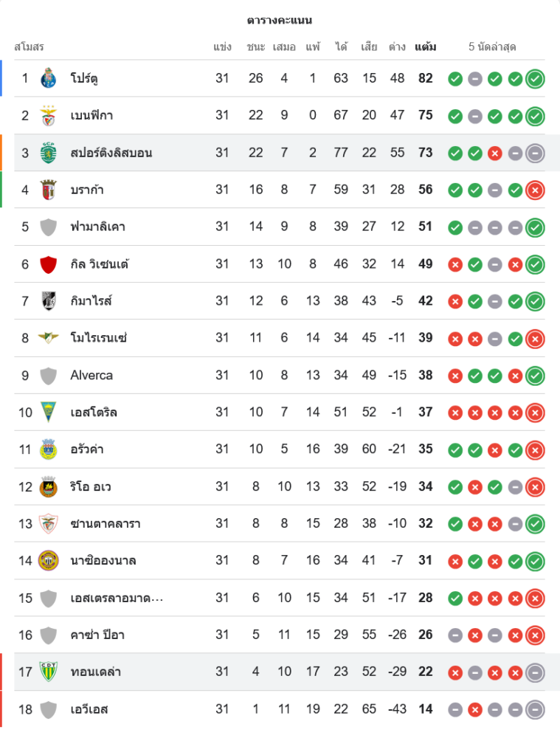The height and width of the screenshot is (738, 560).
Task: Click the Benfica club crest icon
Action: point(49,115)
